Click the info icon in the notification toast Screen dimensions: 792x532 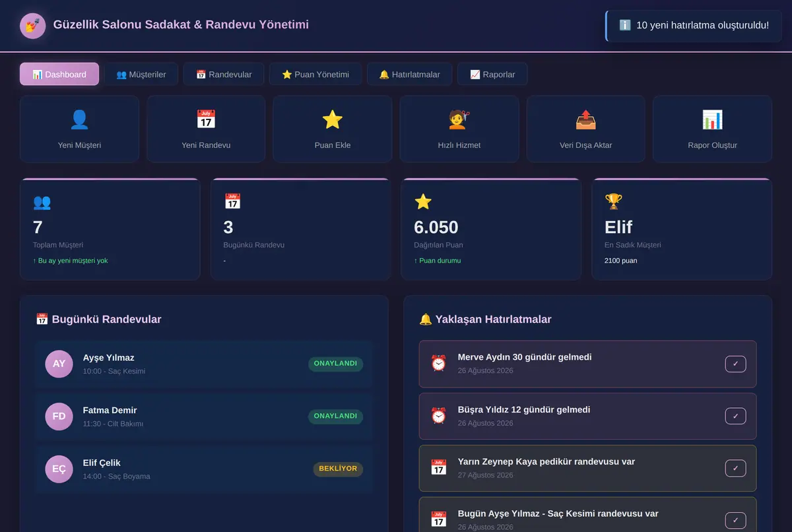625,25
